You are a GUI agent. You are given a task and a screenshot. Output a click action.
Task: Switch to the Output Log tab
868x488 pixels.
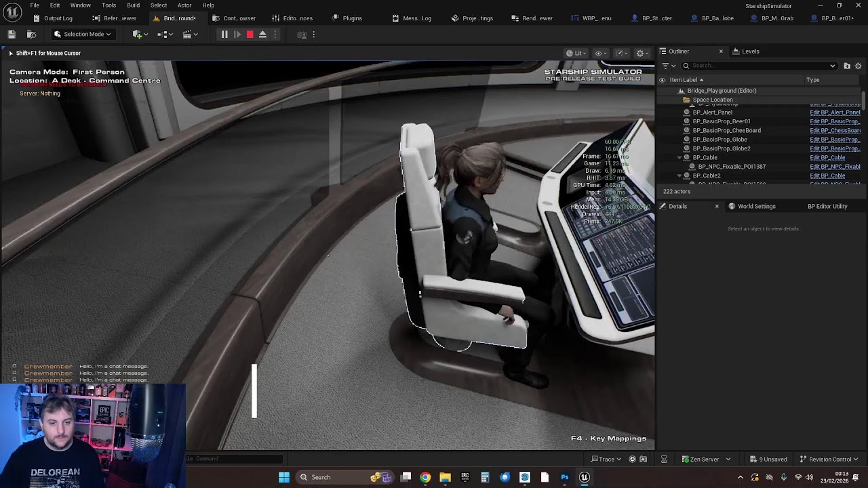[x=53, y=18]
